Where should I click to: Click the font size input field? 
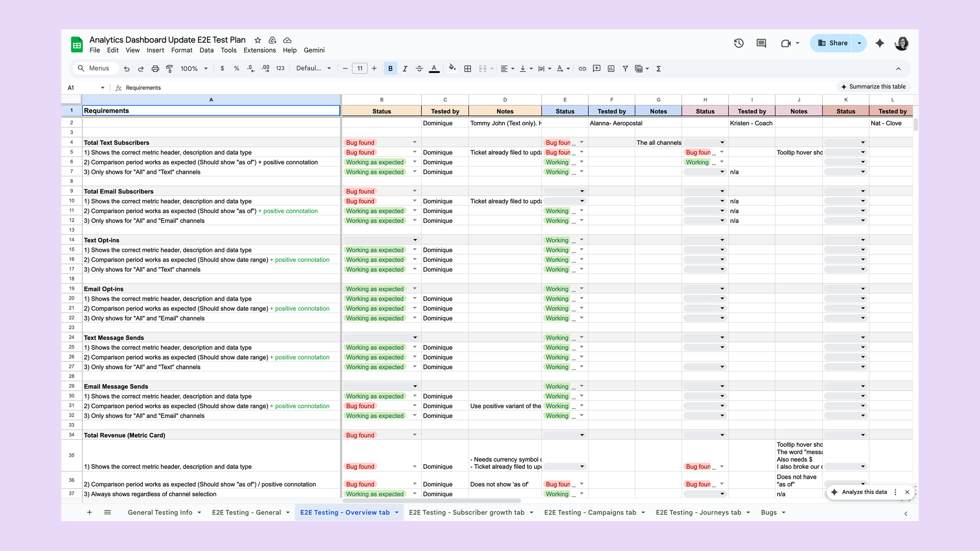point(359,69)
